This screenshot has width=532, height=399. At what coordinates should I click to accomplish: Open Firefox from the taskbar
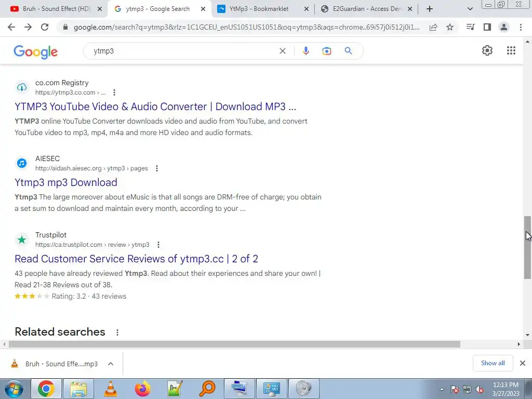(x=142, y=389)
